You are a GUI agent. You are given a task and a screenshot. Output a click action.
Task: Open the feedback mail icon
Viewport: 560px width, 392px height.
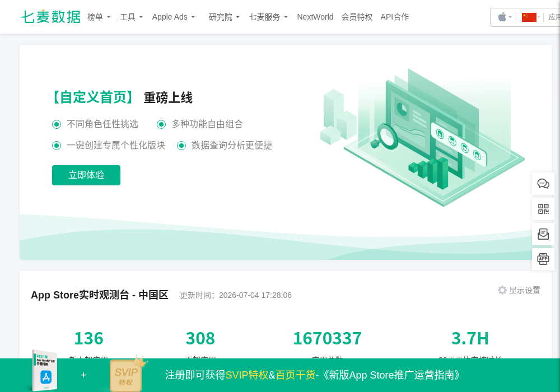pos(543,234)
